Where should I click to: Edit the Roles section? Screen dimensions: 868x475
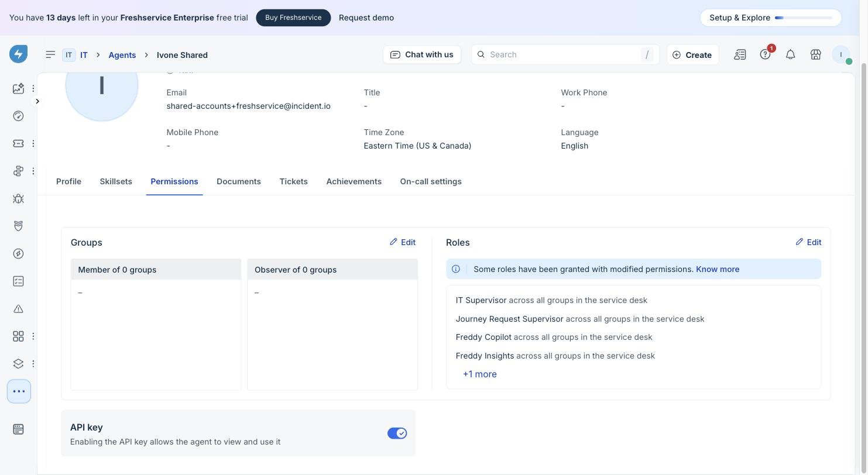[808, 242]
